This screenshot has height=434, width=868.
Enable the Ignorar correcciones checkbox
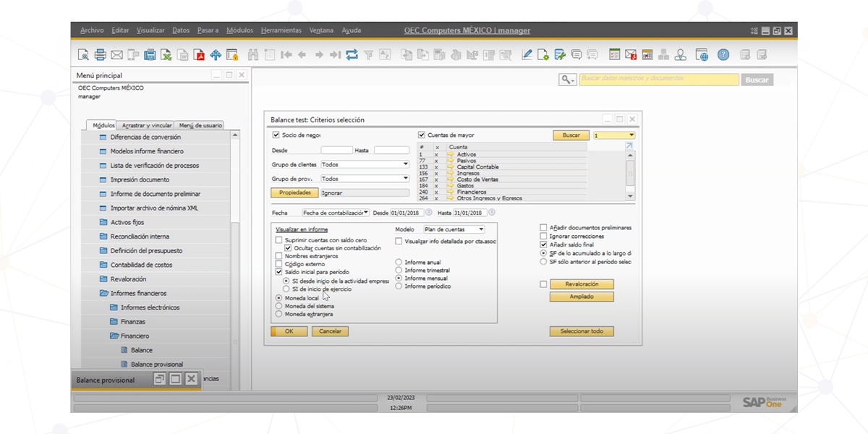click(543, 236)
